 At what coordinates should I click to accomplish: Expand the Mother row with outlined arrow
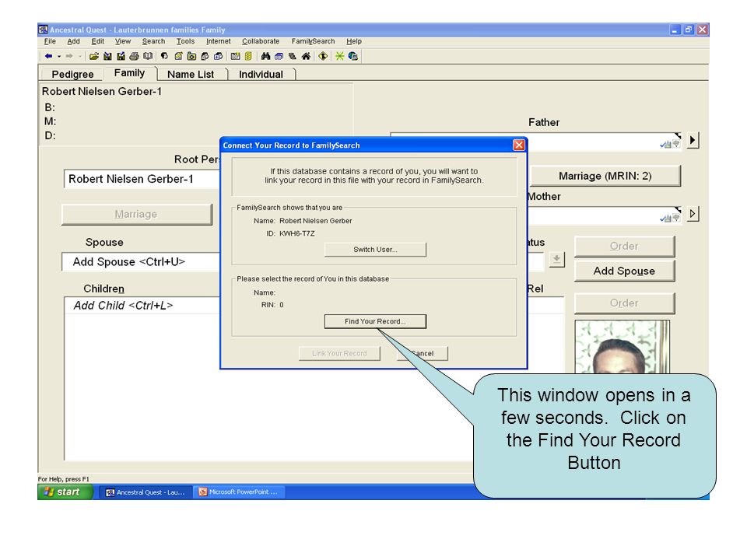coord(693,214)
